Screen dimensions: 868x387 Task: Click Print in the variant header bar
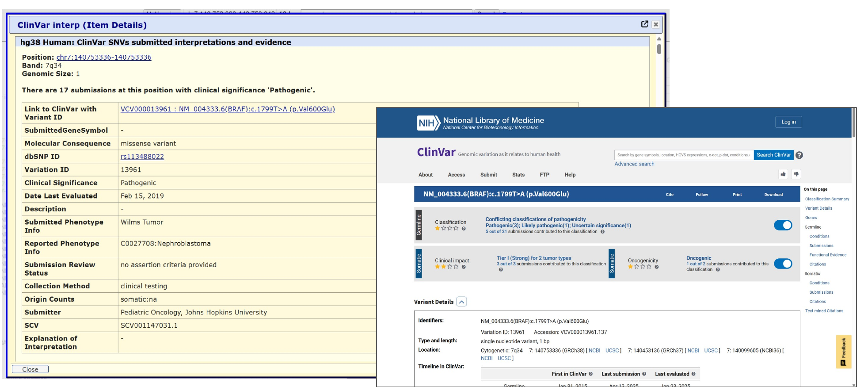pyautogui.click(x=737, y=195)
